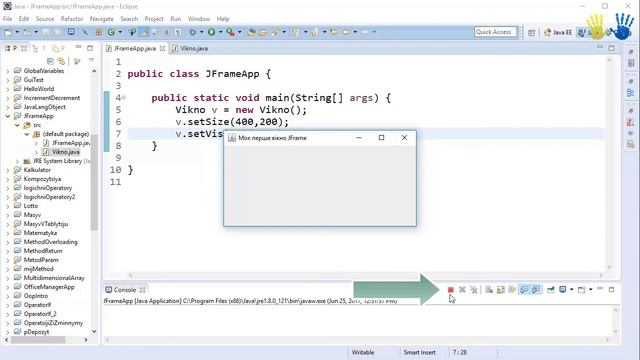640x360 pixels.
Task: Toggle Skip All Breakpoints in toolbar
Action: click(x=85, y=32)
